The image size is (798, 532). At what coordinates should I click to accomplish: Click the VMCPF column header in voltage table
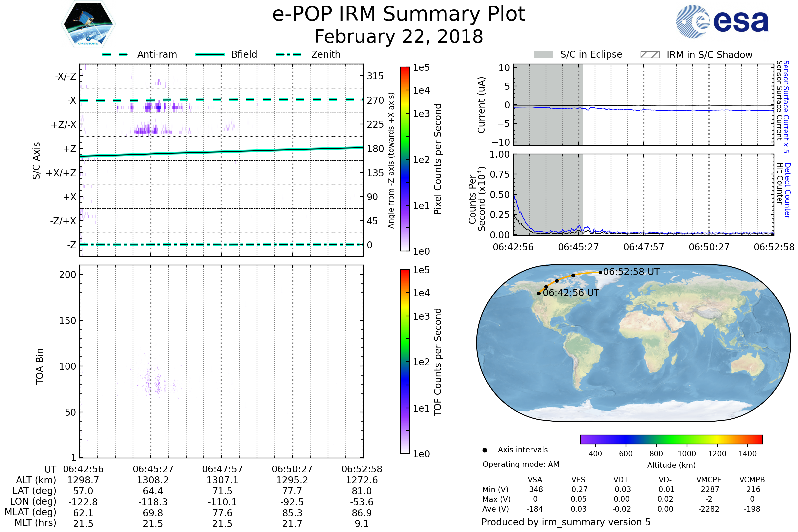click(x=709, y=480)
